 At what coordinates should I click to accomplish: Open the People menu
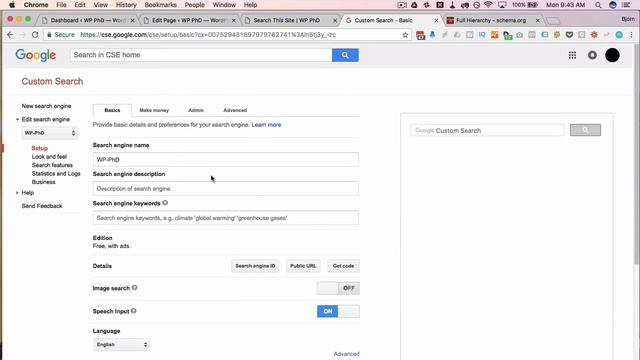pyautogui.click(x=194, y=5)
